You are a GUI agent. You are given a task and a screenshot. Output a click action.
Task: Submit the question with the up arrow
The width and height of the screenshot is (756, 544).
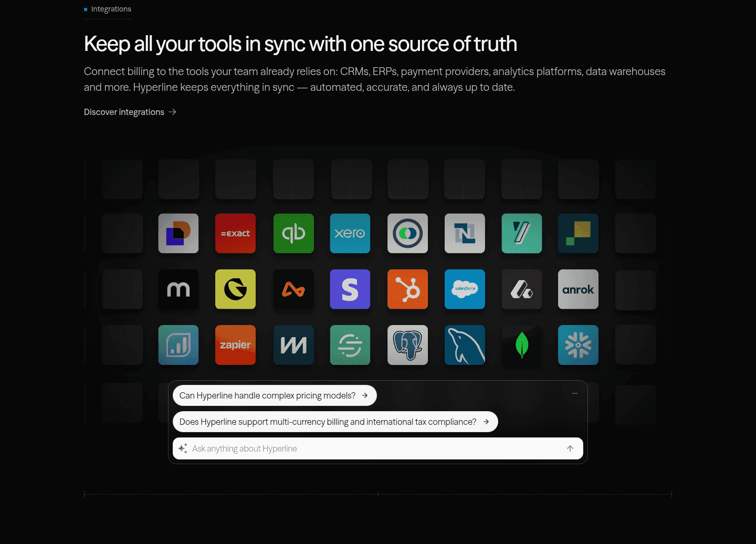click(570, 448)
